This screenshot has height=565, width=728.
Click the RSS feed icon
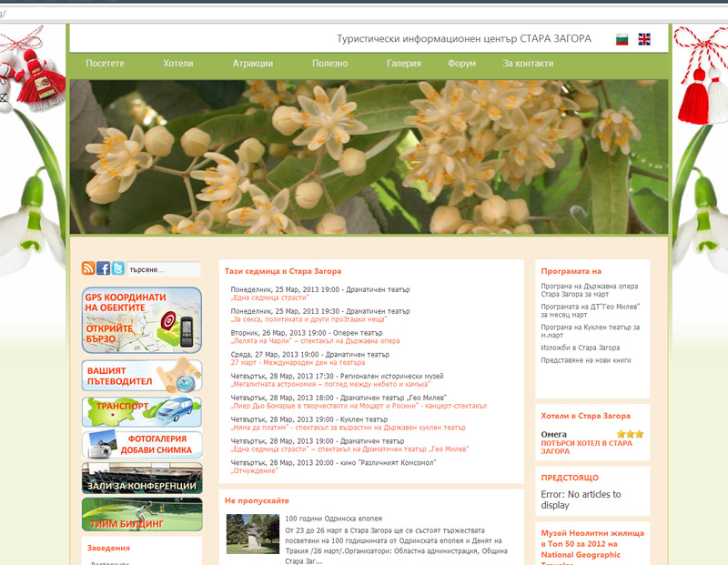pos(88,268)
